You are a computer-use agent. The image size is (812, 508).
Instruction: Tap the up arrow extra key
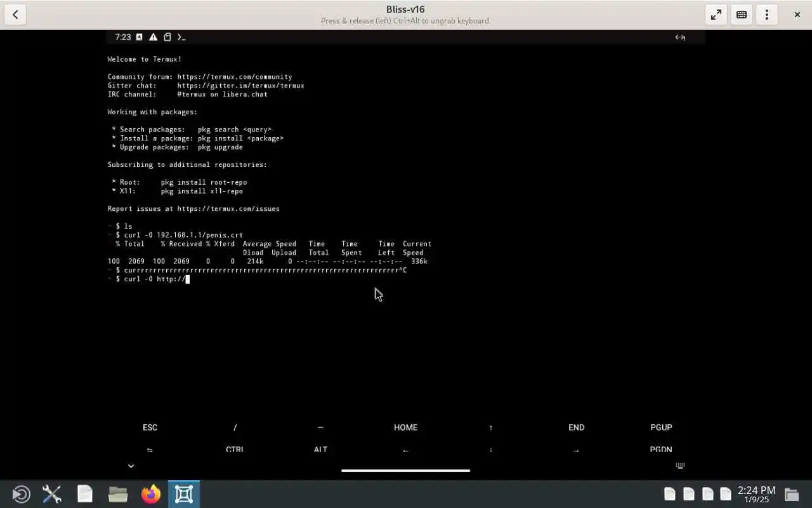pos(491,427)
